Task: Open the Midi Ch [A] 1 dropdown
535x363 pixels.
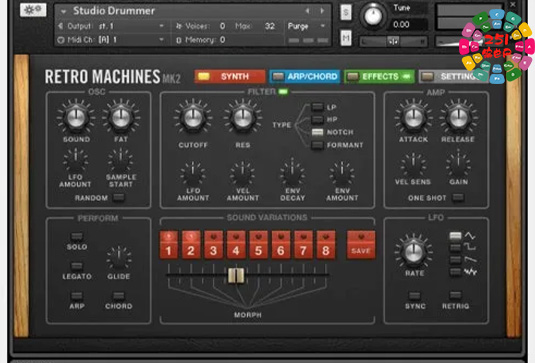Action: pos(112,40)
